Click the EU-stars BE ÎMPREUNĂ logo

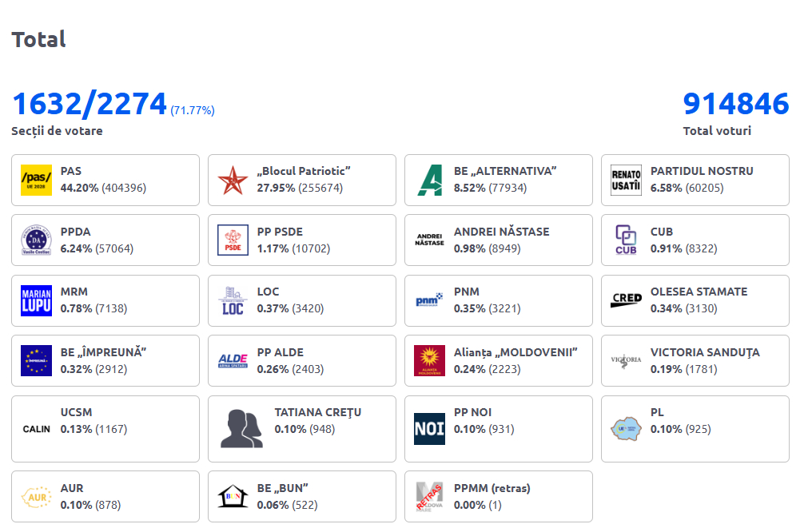[x=36, y=360]
